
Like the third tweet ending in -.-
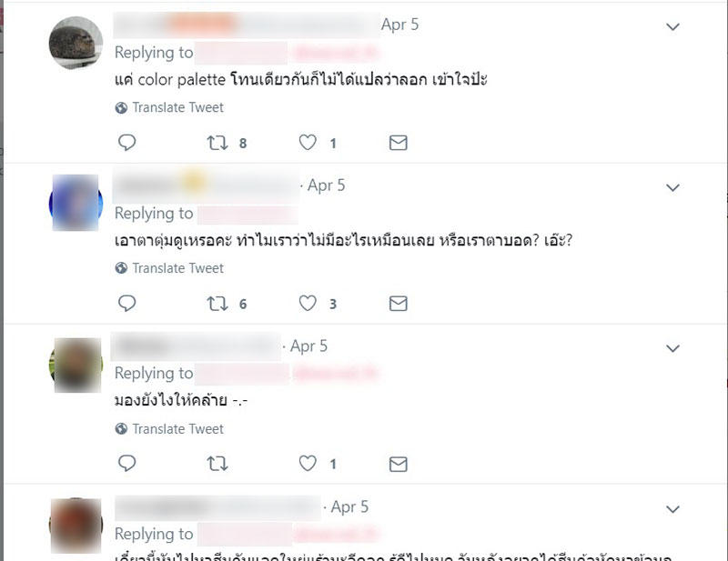coord(308,464)
